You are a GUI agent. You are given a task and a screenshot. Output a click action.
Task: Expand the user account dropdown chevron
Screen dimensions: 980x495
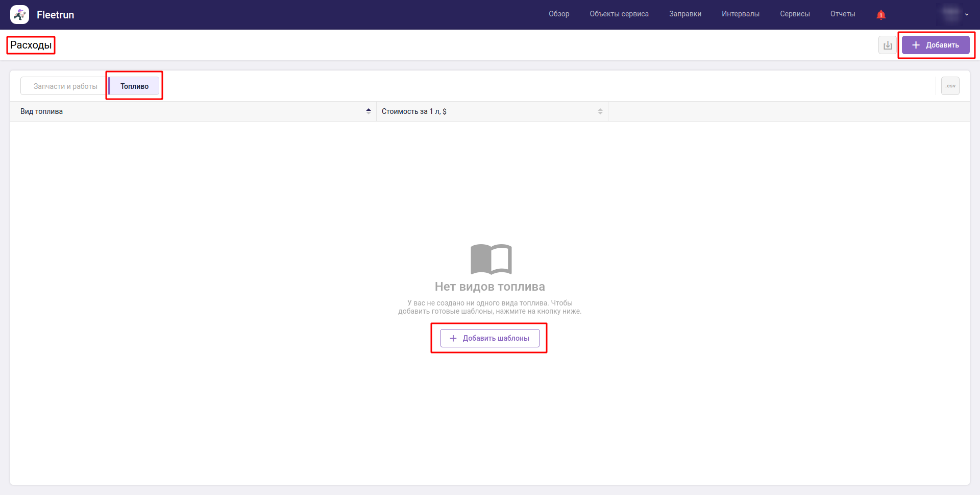point(967,15)
